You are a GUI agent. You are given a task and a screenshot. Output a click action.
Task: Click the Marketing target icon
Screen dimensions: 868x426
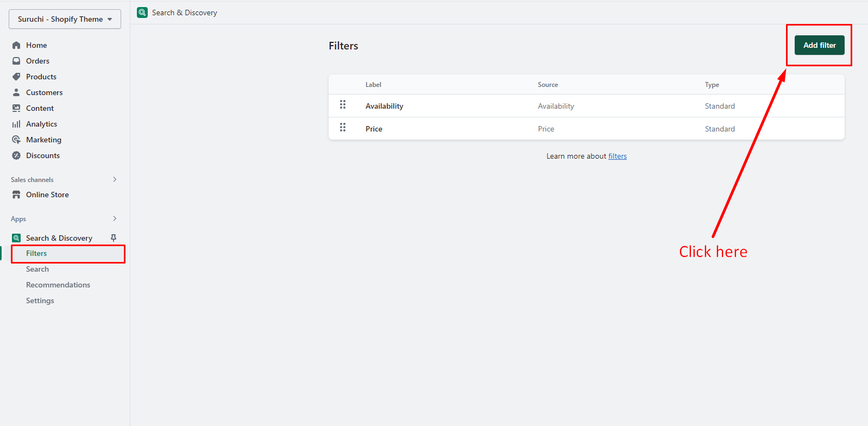pos(16,140)
